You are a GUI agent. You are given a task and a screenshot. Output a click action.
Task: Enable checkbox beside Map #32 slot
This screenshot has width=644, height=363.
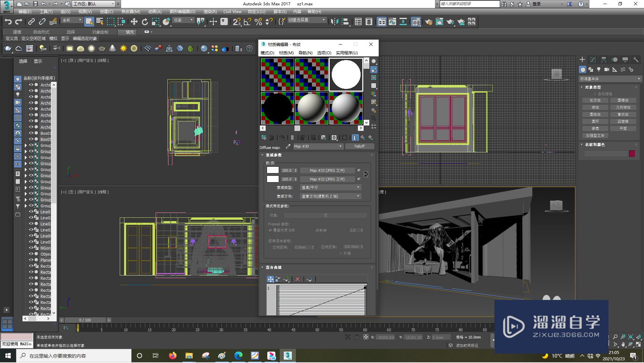click(x=359, y=179)
